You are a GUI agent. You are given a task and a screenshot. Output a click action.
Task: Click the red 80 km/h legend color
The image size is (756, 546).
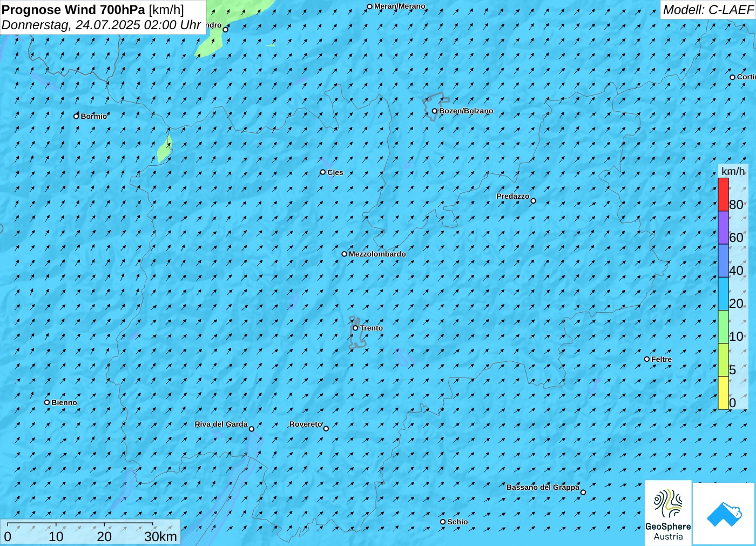pyautogui.click(x=723, y=194)
